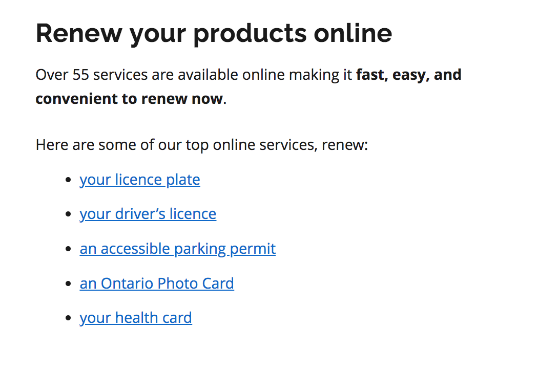Click the 'Over' word starting the paragraph

[52, 75]
